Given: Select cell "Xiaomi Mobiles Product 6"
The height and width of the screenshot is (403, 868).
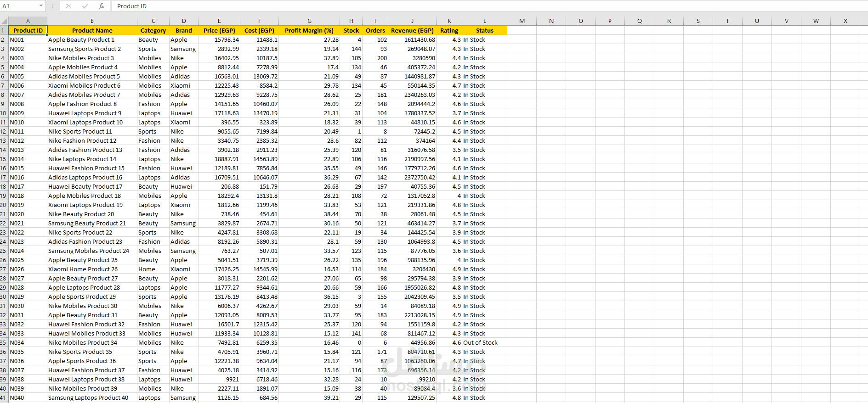Looking at the screenshot, I should (x=92, y=85).
